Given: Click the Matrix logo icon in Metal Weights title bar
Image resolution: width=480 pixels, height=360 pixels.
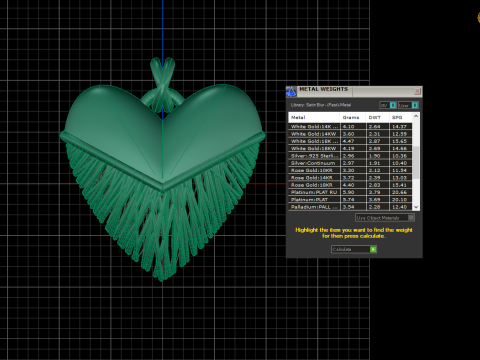Looking at the screenshot, I should [291, 91].
